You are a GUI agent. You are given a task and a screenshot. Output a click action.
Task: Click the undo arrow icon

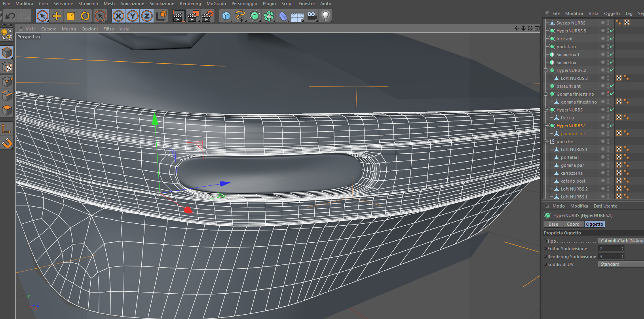[10, 16]
